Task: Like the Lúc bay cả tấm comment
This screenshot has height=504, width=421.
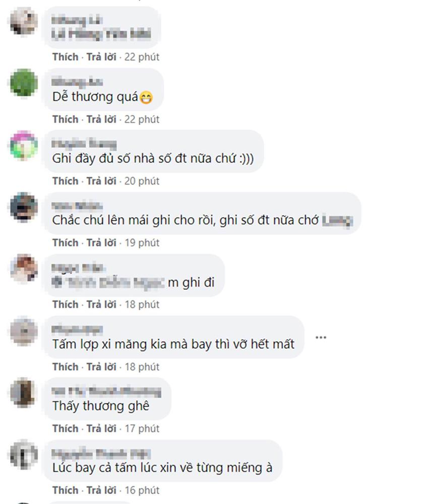Action: (65, 490)
